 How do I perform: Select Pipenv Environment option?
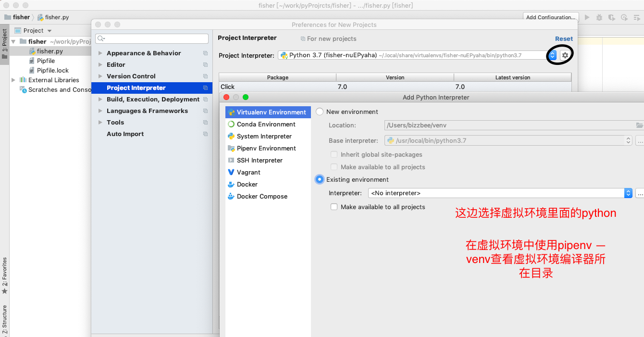[x=268, y=148]
